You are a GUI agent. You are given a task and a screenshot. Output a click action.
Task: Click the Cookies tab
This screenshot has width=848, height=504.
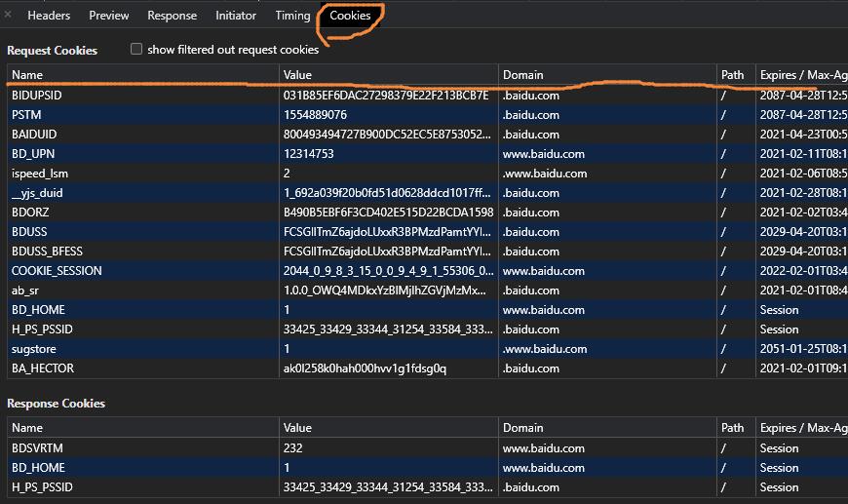(350, 16)
